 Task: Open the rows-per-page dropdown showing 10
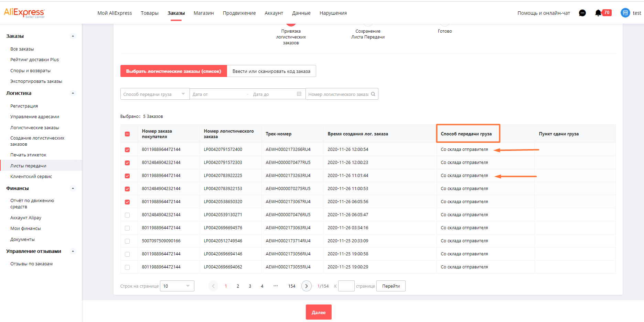pyautogui.click(x=177, y=286)
